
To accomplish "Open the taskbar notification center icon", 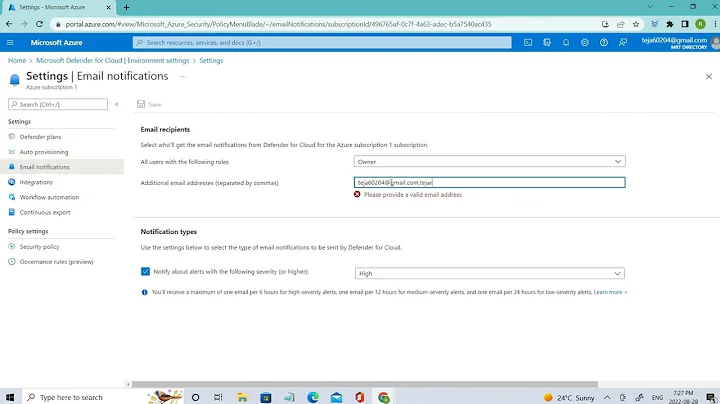I will (711, 398).
